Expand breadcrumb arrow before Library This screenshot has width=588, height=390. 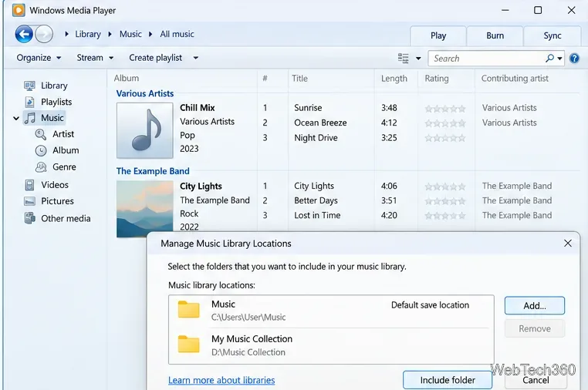67,34
